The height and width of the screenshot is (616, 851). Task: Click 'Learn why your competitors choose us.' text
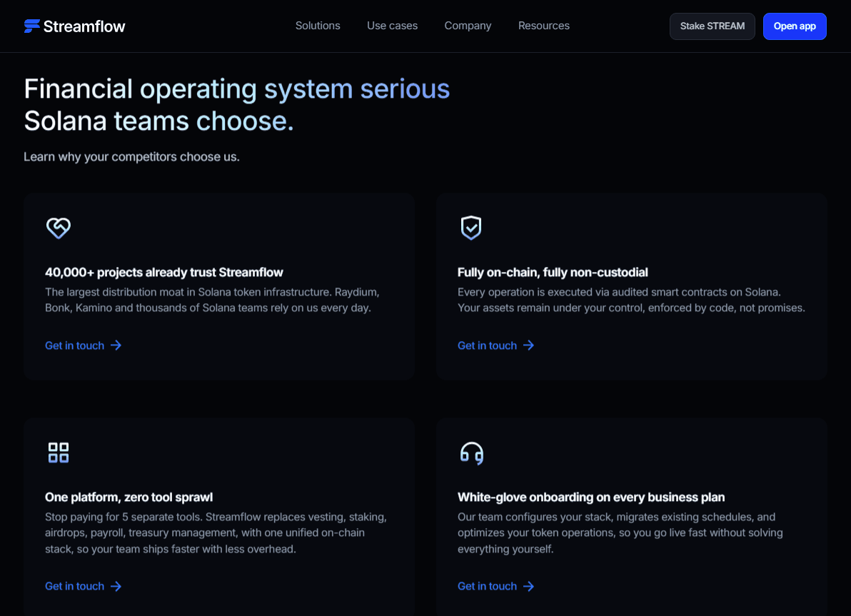131,157
